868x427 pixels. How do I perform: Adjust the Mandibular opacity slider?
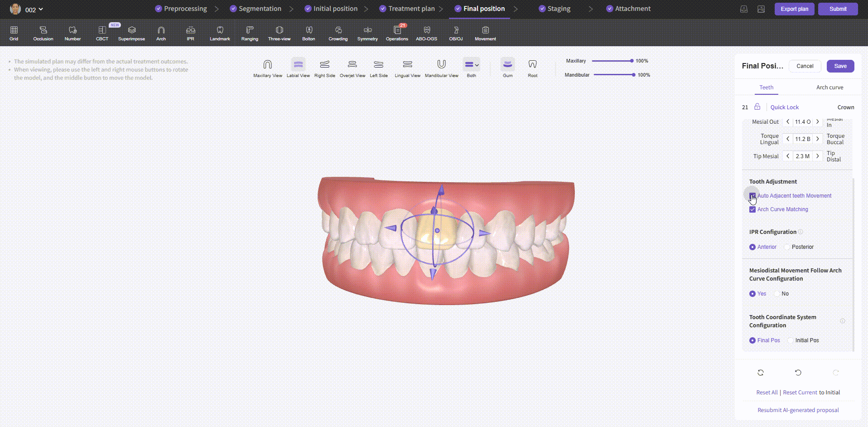click(x=614, y=75)
